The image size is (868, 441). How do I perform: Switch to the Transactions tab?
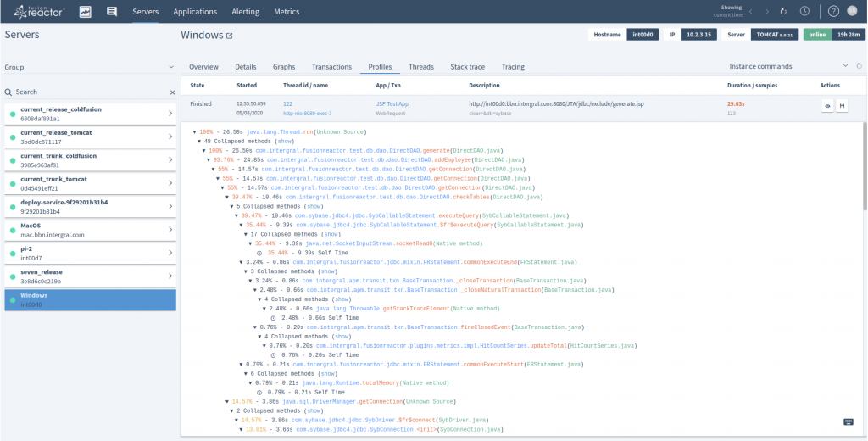coord(331,66)
